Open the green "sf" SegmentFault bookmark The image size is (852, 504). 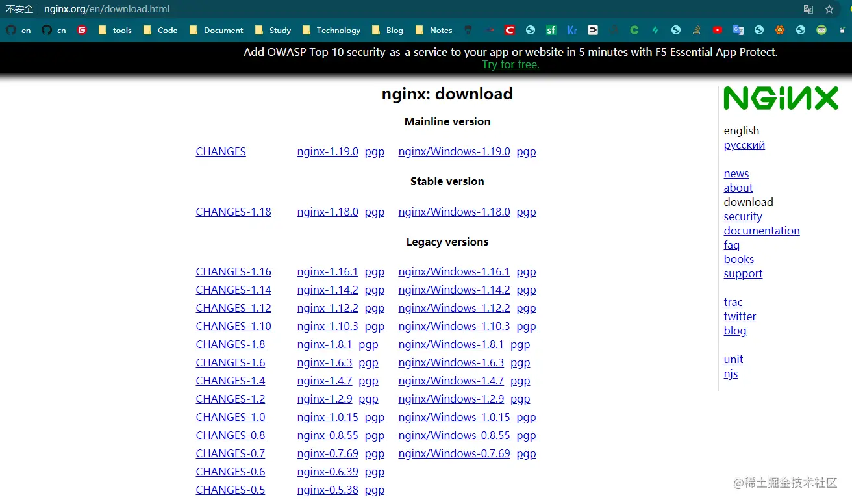pos(551,30)
